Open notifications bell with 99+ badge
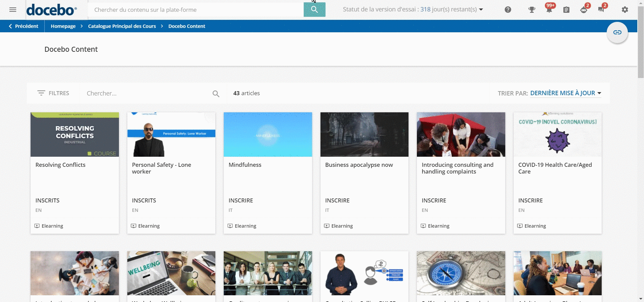The height and width of the screenshot is (302, 644). (x=549, y=9)
